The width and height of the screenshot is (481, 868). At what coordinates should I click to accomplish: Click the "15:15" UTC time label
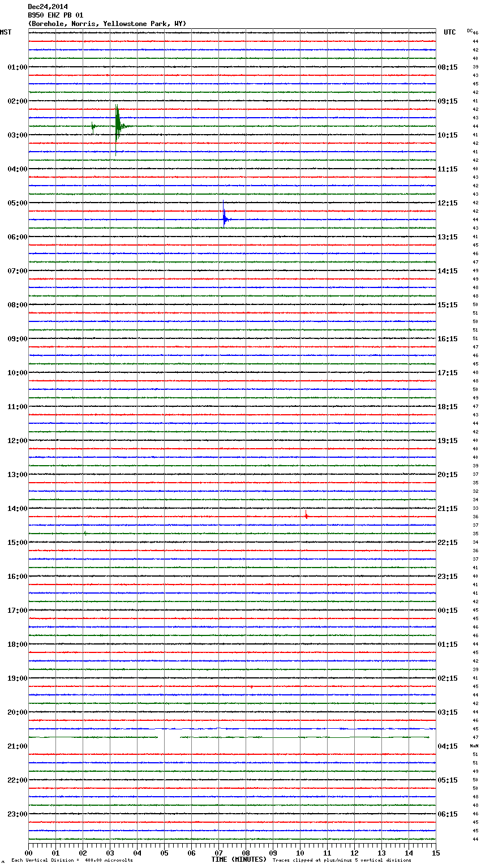[x=448, y=305]
